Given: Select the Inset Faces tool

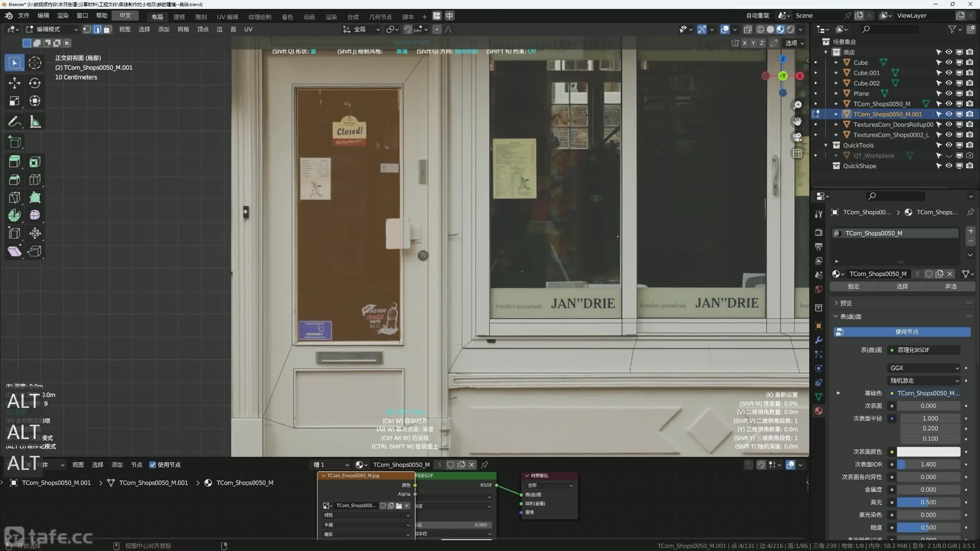Looking at the screenshot, I should [35, 162].
